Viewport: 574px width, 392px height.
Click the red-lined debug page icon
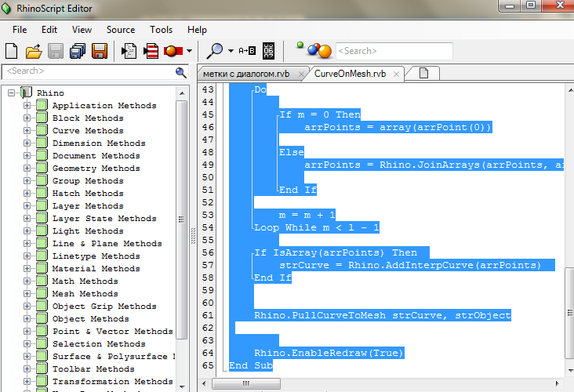click(x=151, y=51)
